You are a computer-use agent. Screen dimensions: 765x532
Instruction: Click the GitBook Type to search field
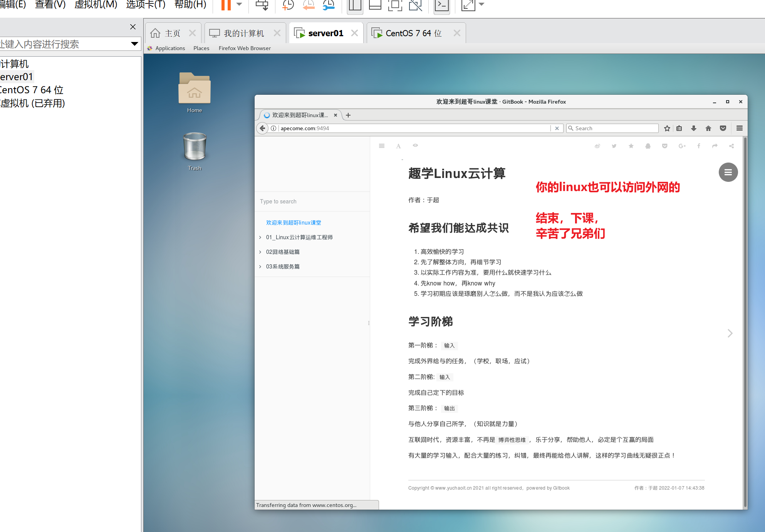[312, 201]
